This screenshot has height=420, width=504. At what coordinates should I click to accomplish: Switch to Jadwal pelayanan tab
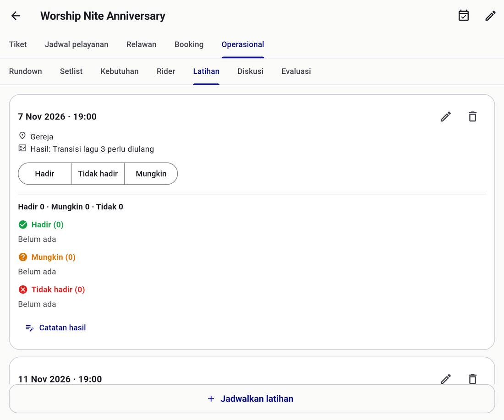coord(77,44)
